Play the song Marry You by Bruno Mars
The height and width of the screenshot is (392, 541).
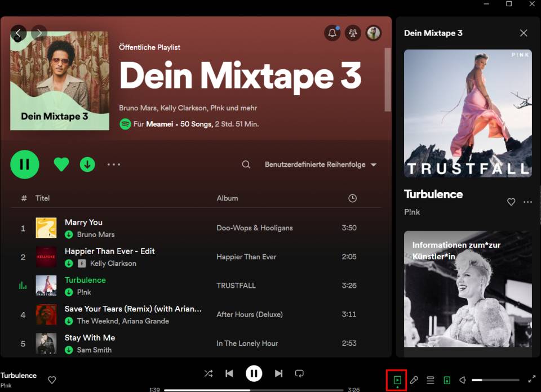tap(83, 222)
